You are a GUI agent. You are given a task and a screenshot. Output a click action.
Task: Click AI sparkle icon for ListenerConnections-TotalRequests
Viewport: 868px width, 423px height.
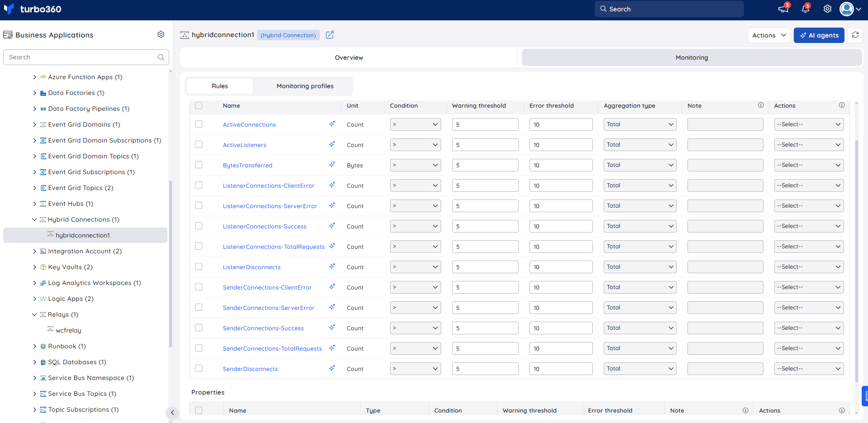click(x=332, y=246)
